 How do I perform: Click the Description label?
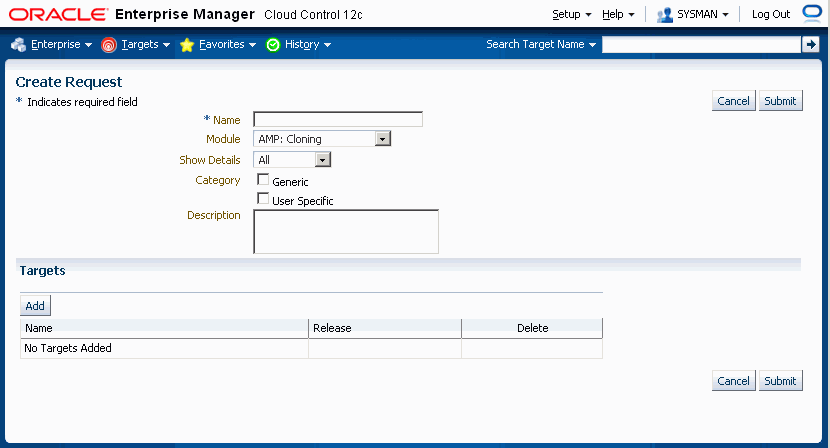(213, 215)
